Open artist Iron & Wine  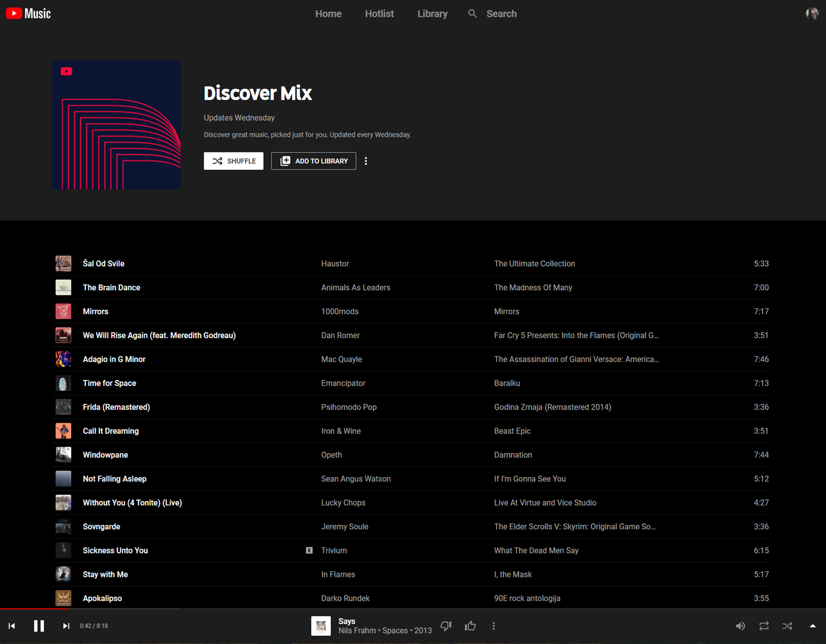pyautogui.click(x=341, y=431)
